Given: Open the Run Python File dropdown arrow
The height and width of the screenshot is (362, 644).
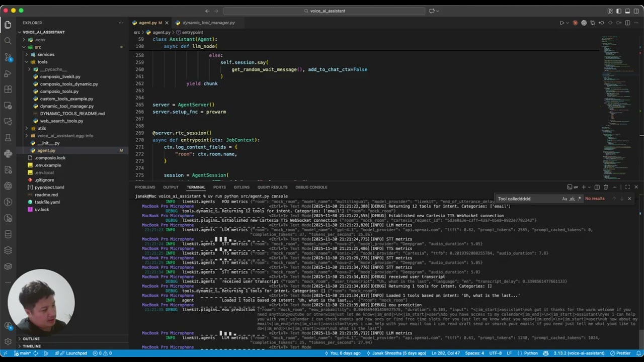Looking at the screenshot, I should coord(568,23).
